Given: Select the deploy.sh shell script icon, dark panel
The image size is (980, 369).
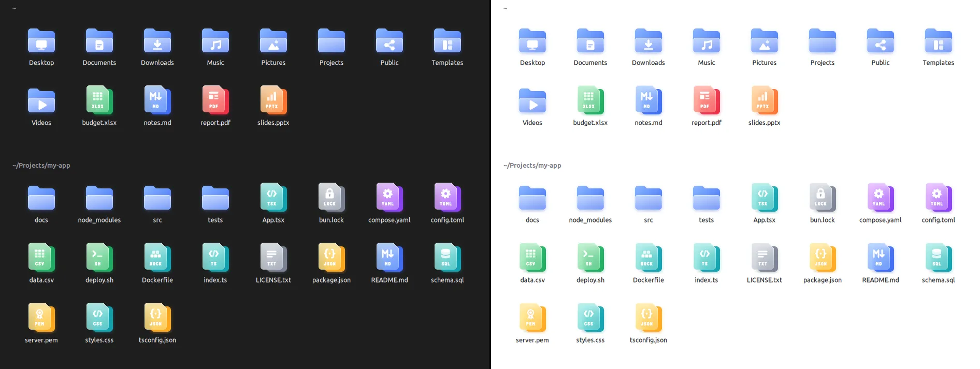Looking at the screenshot, I should point(99,258).
